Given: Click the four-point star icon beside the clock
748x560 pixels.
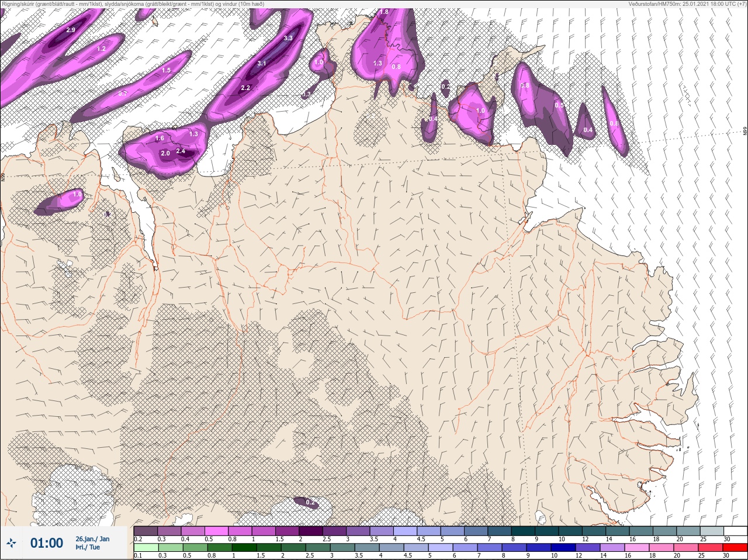Looking at the screenshot, I should [x=12, y=543].
